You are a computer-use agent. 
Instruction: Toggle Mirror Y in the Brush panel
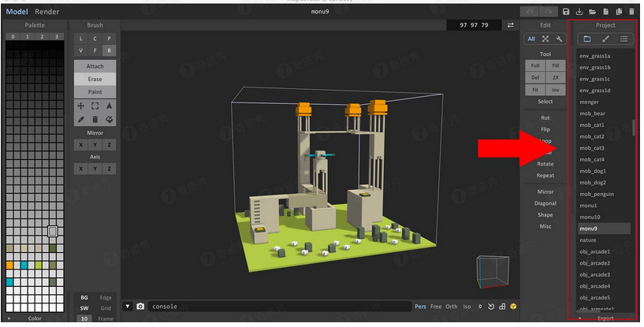pyautogui.click(x=95, y=145)
